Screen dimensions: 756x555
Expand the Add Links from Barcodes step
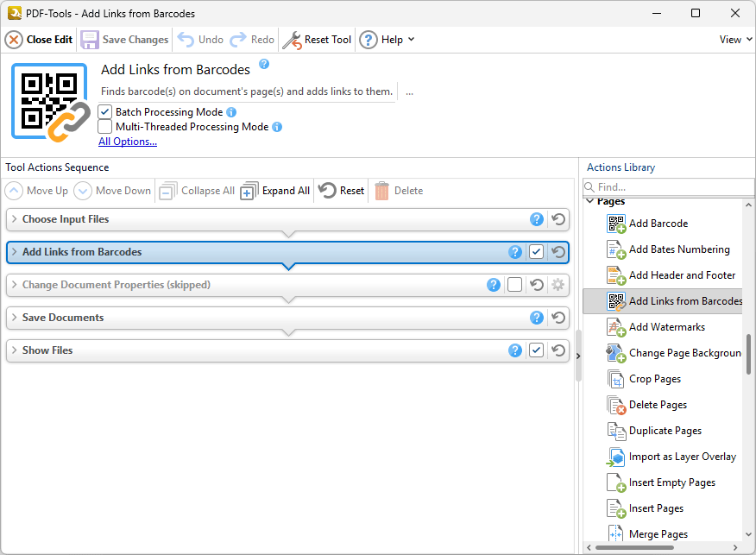click(x=14, y=252)
